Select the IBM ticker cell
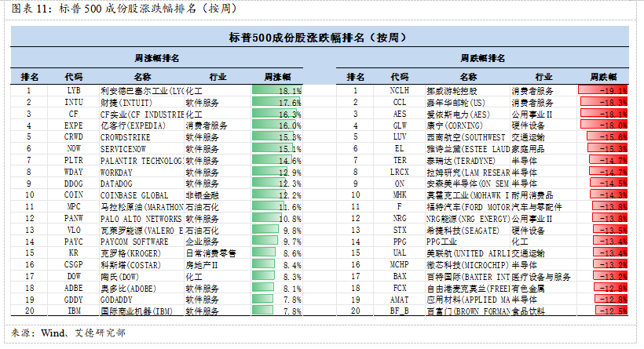644x349 pixels. (74, 311)
